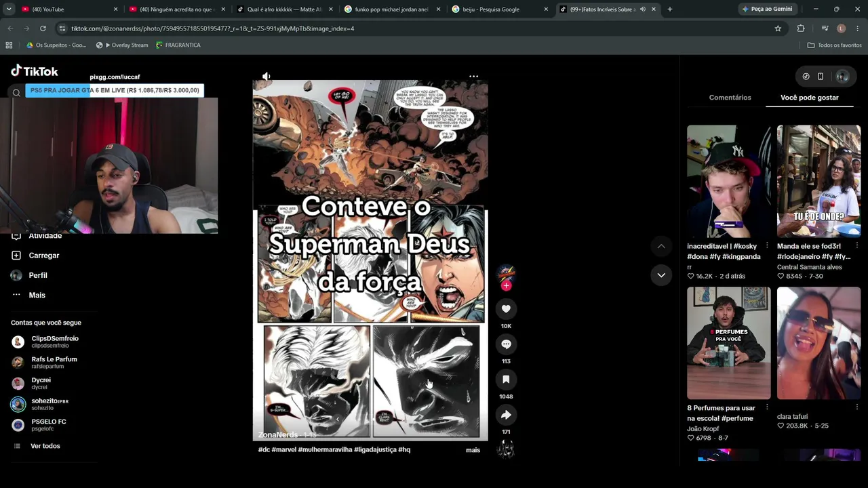Open the search magnifier in TikTok sidebar
This screenshot has height=488, width=868.
pos(16,93)
